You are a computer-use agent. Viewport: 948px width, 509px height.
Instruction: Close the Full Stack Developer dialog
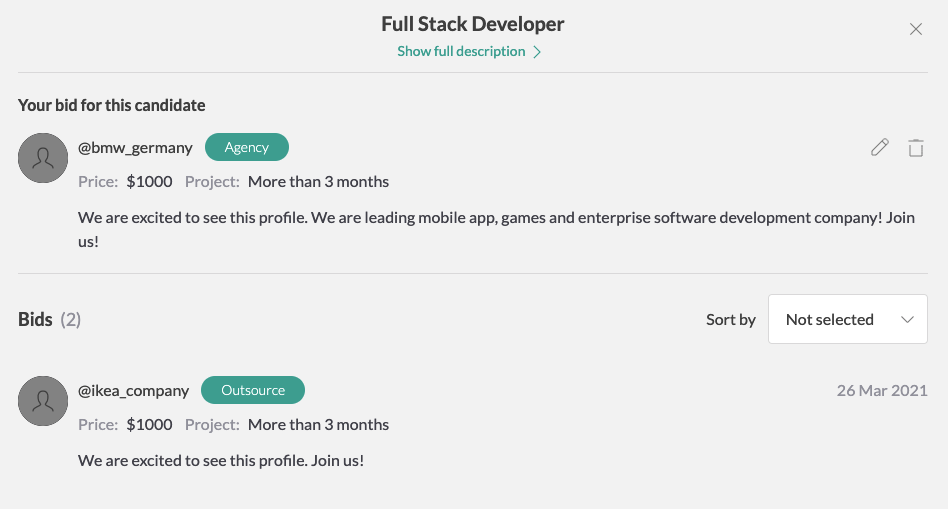pos(915,29)
